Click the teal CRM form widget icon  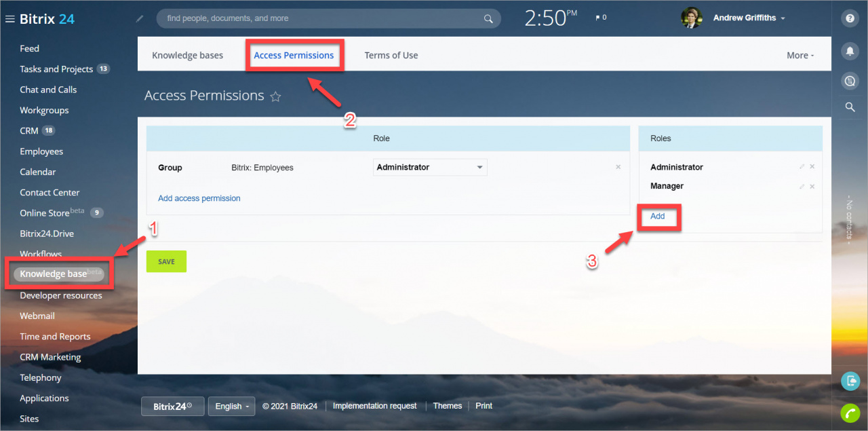tap(850, 381)
